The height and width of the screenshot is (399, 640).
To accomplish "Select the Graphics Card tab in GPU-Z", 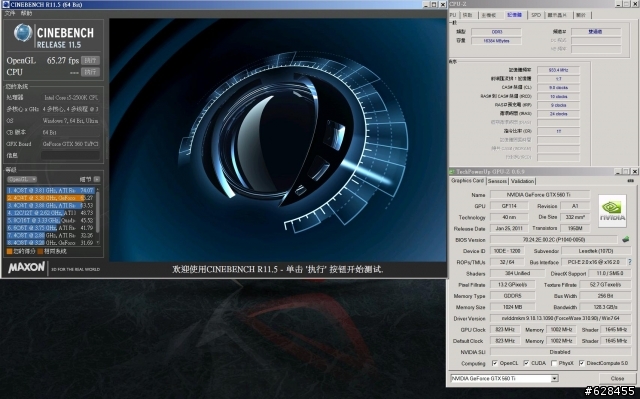I will tap(467, 181).
